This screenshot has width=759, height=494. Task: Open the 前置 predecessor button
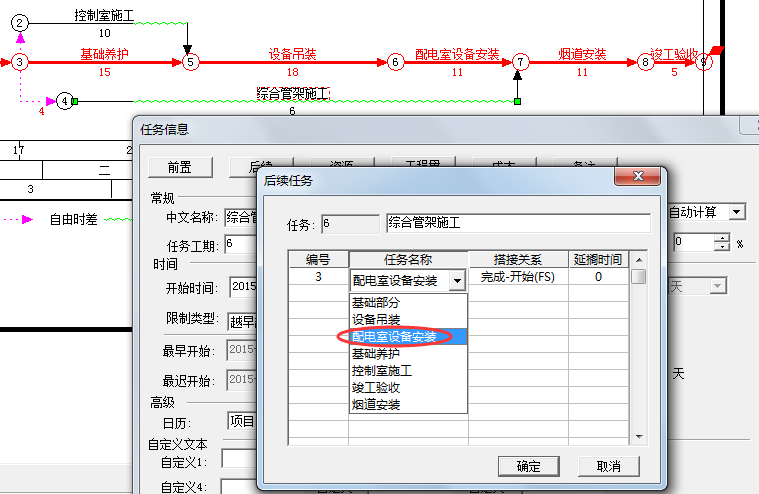click(x=179, y=167)
